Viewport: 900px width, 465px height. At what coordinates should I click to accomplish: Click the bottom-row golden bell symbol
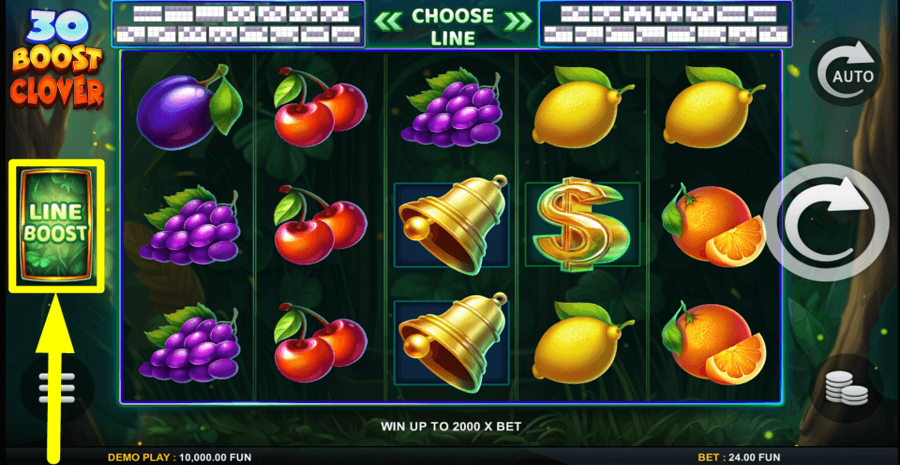452,342
